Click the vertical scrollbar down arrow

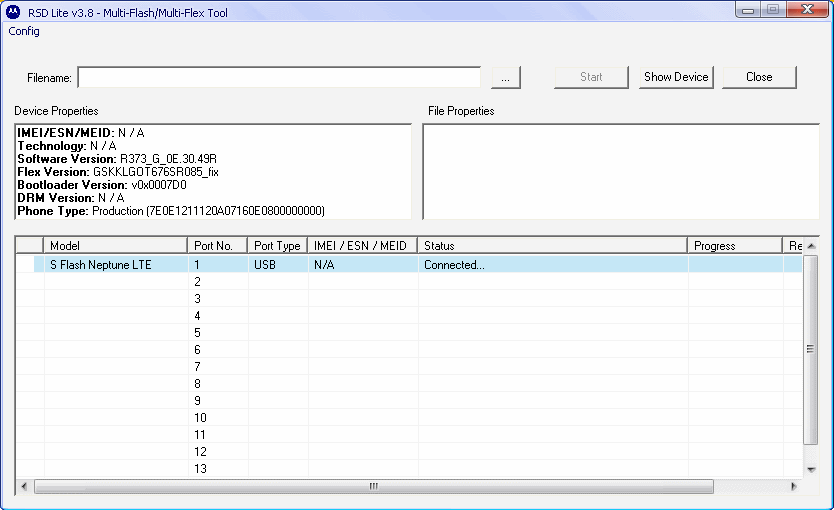coord(811,470)
